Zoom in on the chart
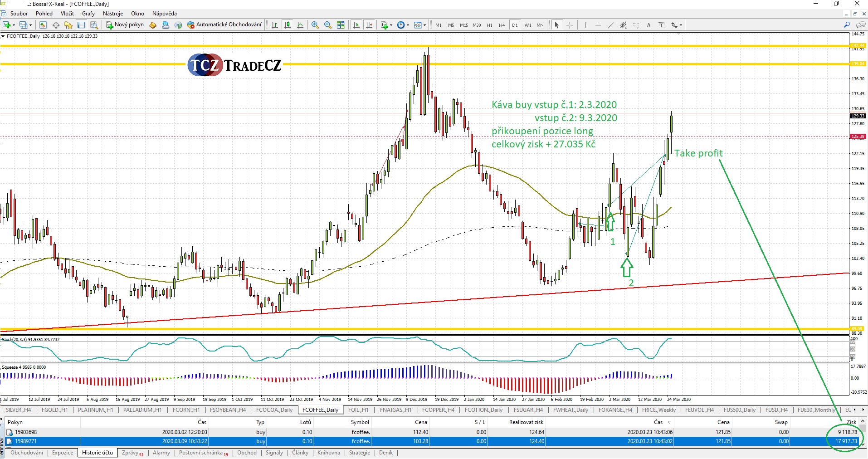The height and width of the screenshot is (459, 868). click(x=315, y=25)
